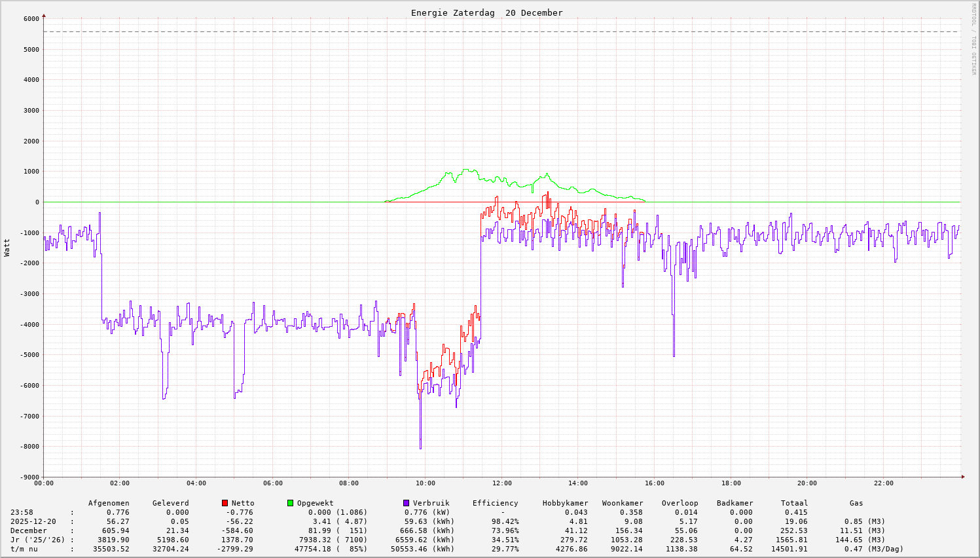The width and height of the screenshot is (980, 558).
Task: Select the Efficiency column header
Action: click(495, 503)
